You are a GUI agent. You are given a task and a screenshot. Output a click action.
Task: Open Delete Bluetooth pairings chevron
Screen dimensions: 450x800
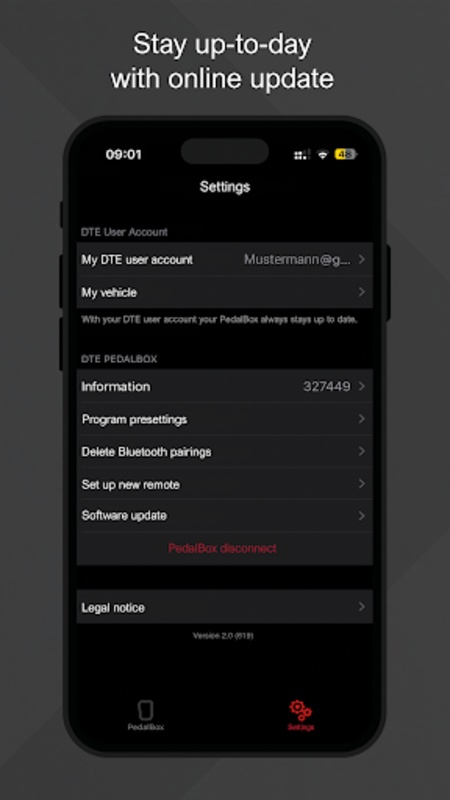point(362,452)
